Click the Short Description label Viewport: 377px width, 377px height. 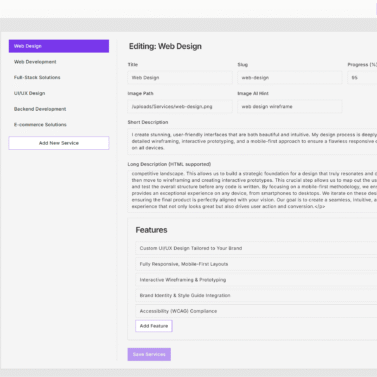(x=148, y=122)
